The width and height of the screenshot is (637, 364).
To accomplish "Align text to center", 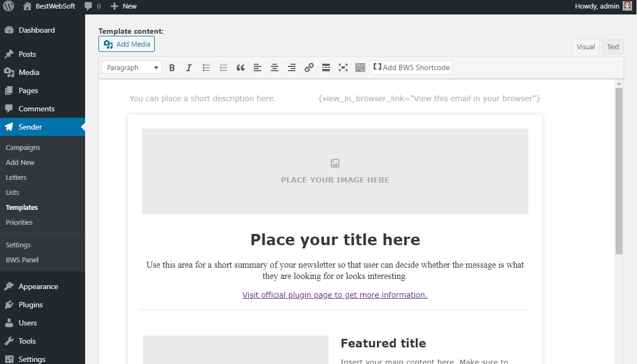I will tap(275, 67).
